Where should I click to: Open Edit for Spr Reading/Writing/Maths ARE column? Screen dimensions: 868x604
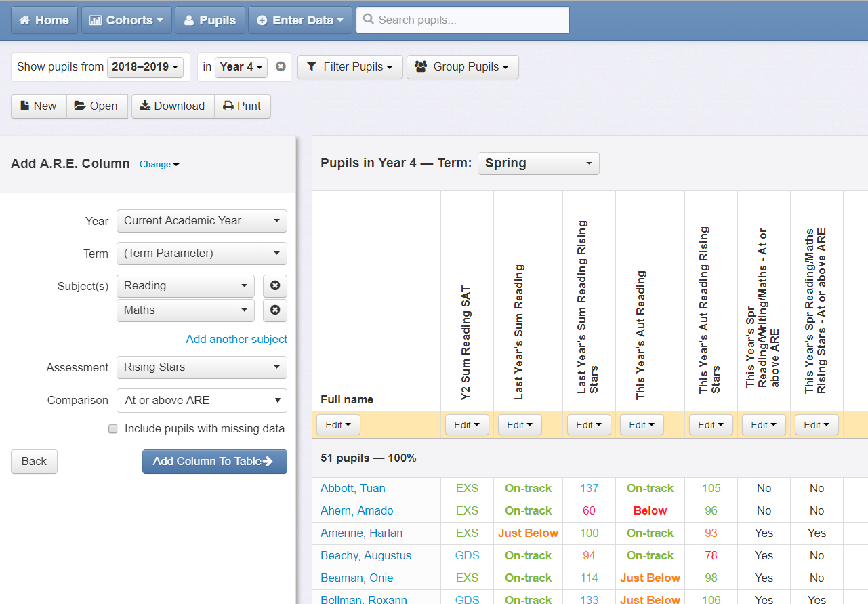pos(764,425)
